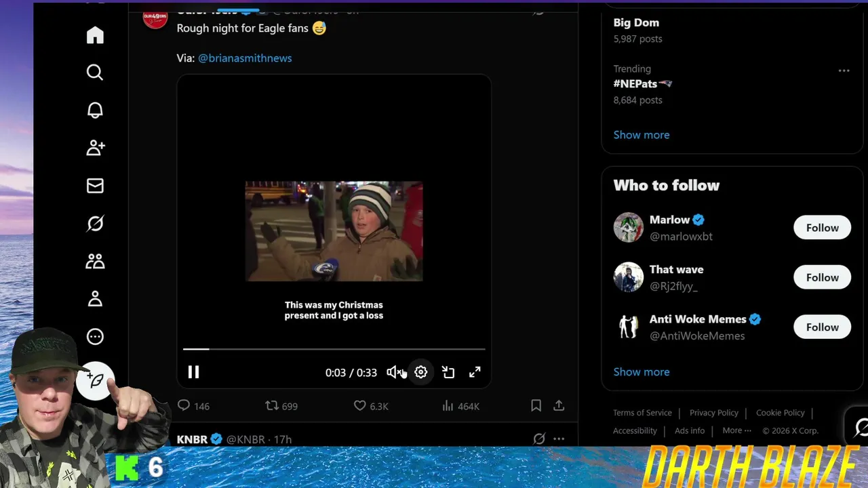This screenshot has height=488, width=868.
Task: Enter fullscreen video mode
Action: 475,372
